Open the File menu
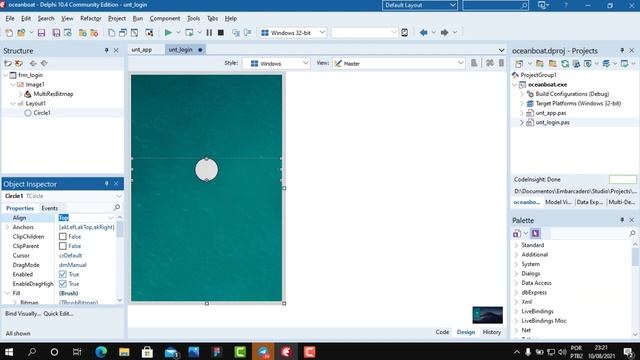640x360 pixels. coord(10,18)
